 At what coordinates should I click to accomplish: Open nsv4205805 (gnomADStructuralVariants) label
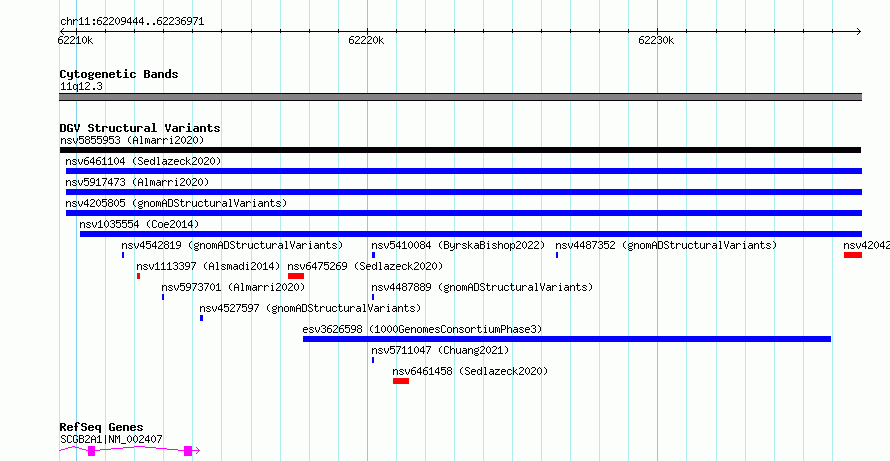[176, 203]
